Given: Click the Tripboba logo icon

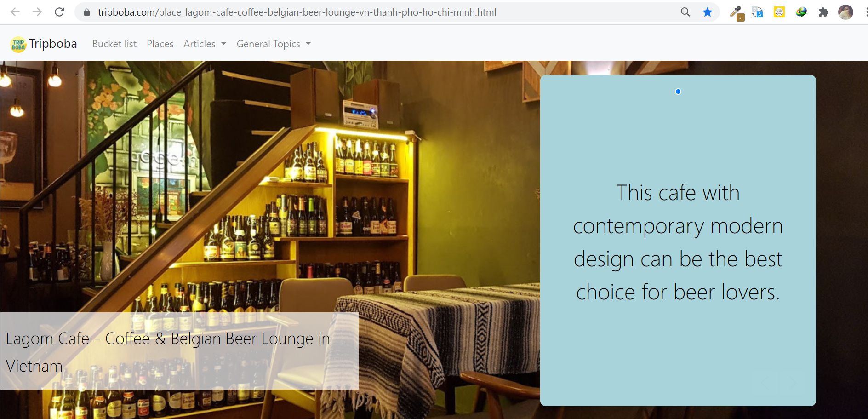Looking at the screenshot, I should [x=18, y=44].
